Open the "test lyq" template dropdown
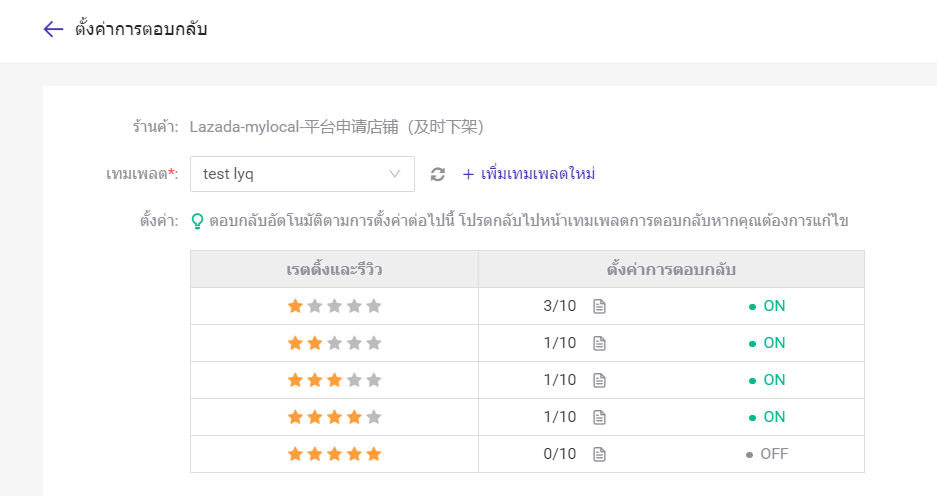937x496 pixels. [301, 174]
